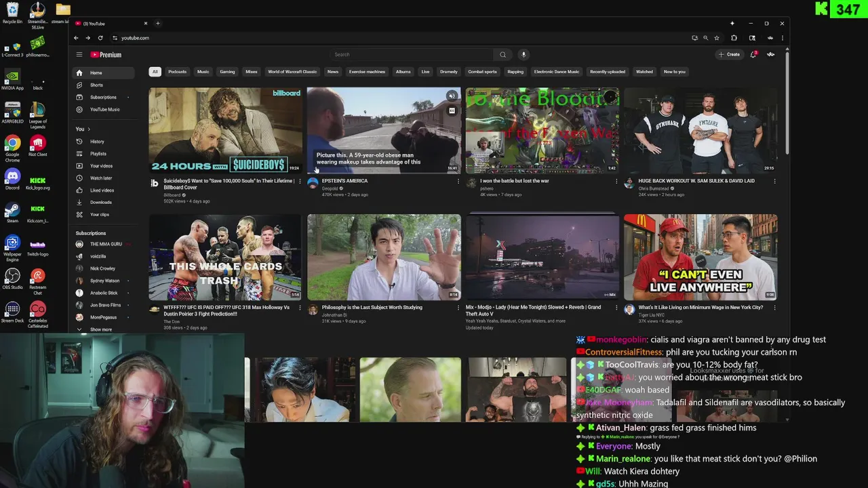The height and width of the screenshot is (488, 868).
Task: Expand Show more subscriptions
Action: [x=102, y=329]
